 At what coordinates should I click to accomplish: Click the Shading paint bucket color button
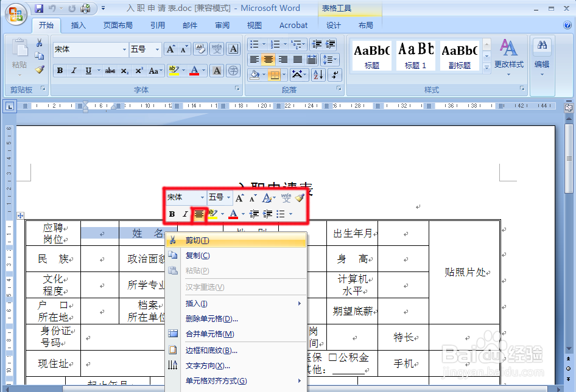tap(254, 75)
